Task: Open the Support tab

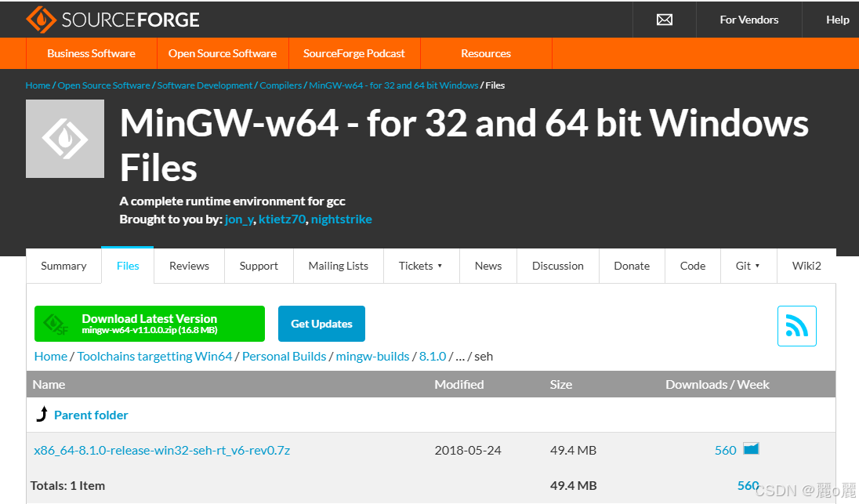Action: (x=259, y=266)
